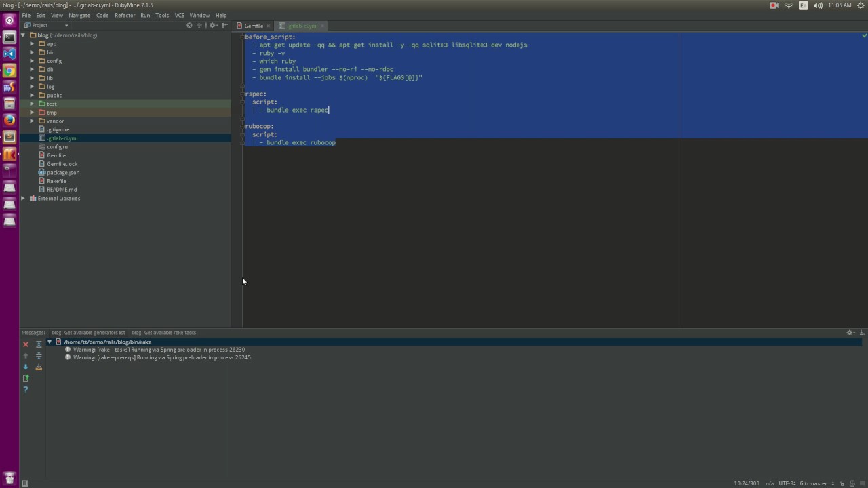Viewport: 868px width, 488px height.
Task: Open the Wi-Fi network indicator
Action: (789, 5)
